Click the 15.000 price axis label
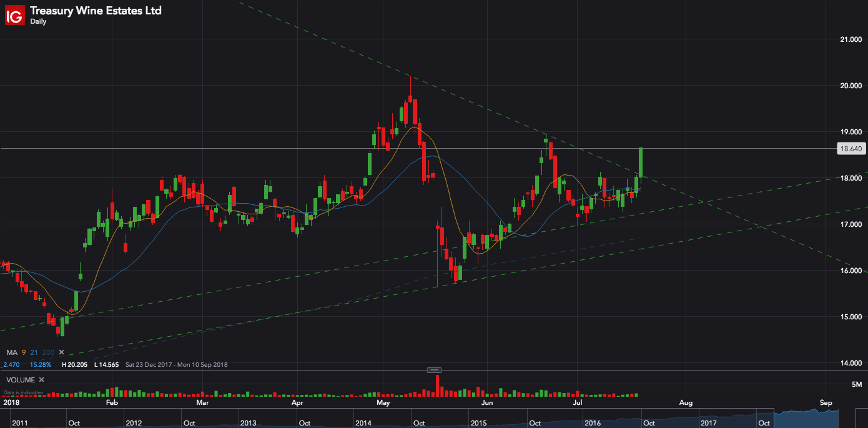This screenshot has height=428, width=868. (x=851, y=317)
